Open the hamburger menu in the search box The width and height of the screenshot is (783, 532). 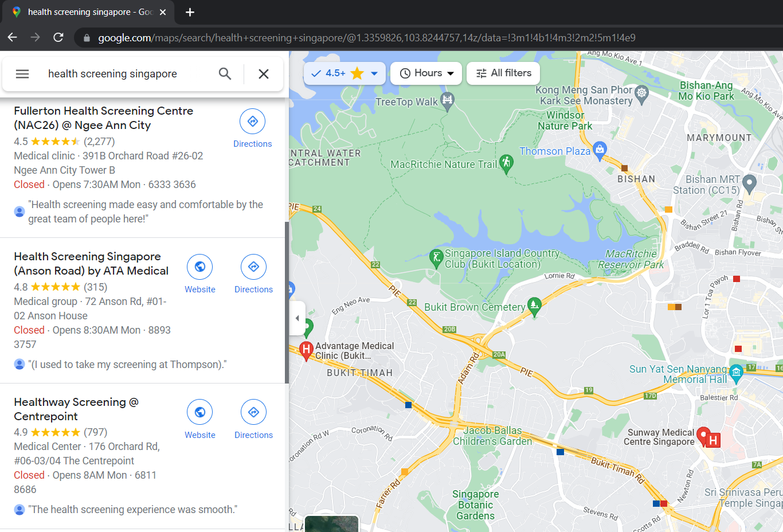[x=22, y=74]
